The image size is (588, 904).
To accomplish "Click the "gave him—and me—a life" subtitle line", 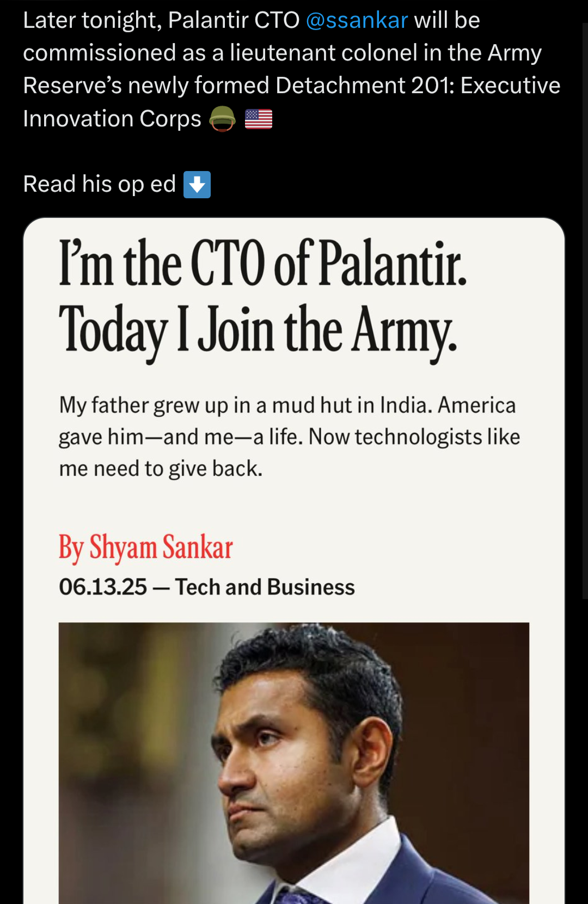I will click(x=181, y=437).
